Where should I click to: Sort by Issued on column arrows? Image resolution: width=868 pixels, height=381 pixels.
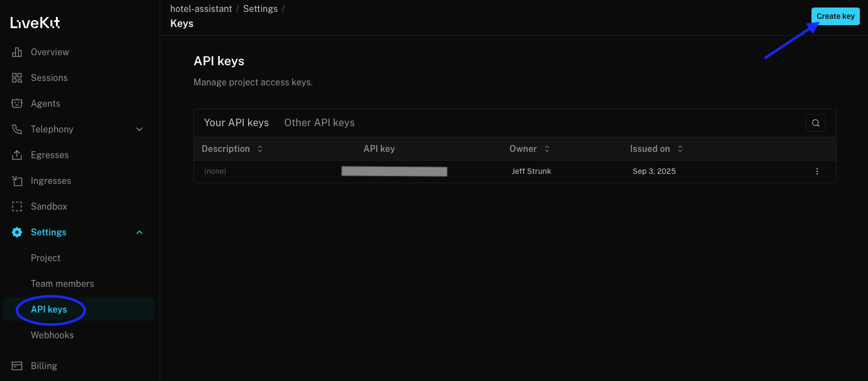(680, 149)
